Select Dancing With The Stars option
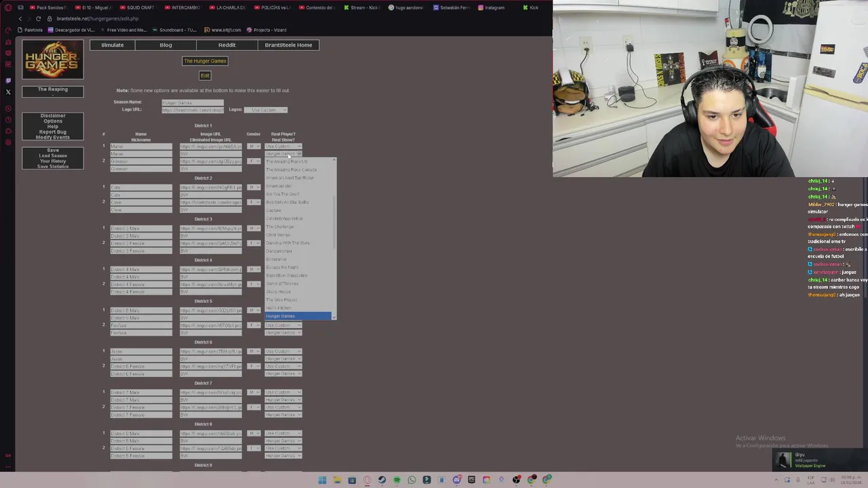The height and width of the screenshot is (488, 868). point(298,243)
